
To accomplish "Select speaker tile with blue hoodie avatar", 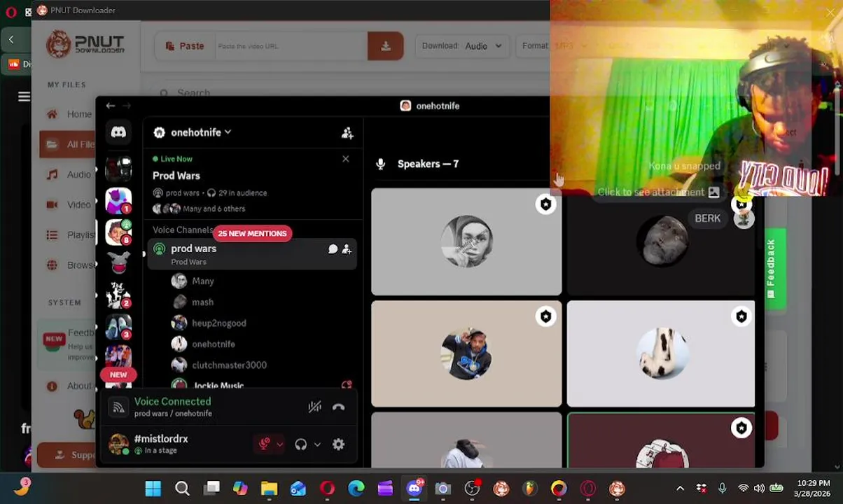I will pyautogui.click(x=466, y=353).
